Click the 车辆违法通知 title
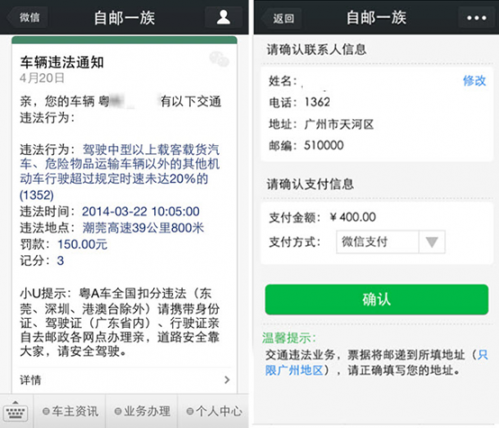499x428 pixels. (x=62, y=63)
